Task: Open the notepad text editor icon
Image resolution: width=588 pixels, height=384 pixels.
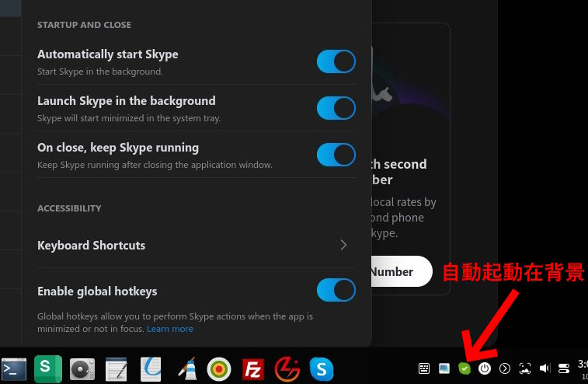Action: pyautogui.click(x=117, y=369)
